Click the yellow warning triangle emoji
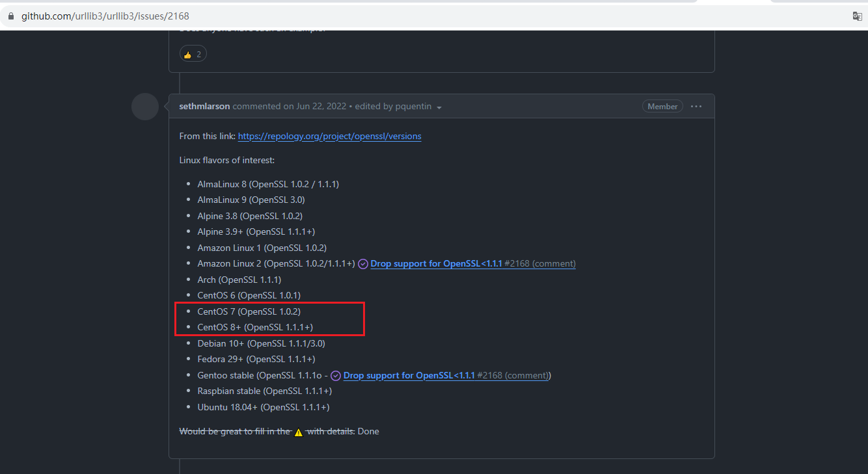868x474 pixels. click(299, 432)
